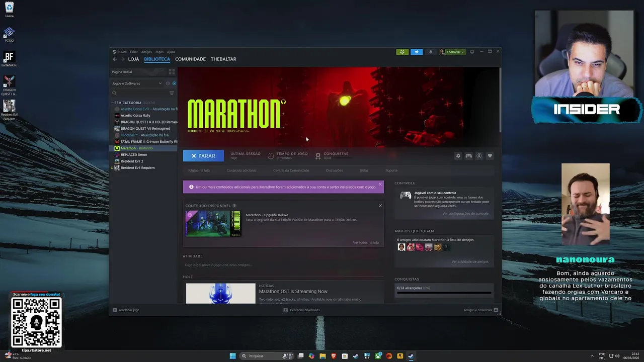Open controller layout icon for Marathon

point(468,156)
